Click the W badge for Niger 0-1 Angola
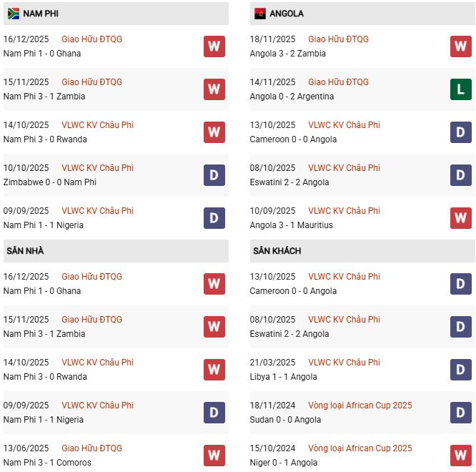This screenshot has height=472, width=476. [461, 456]
